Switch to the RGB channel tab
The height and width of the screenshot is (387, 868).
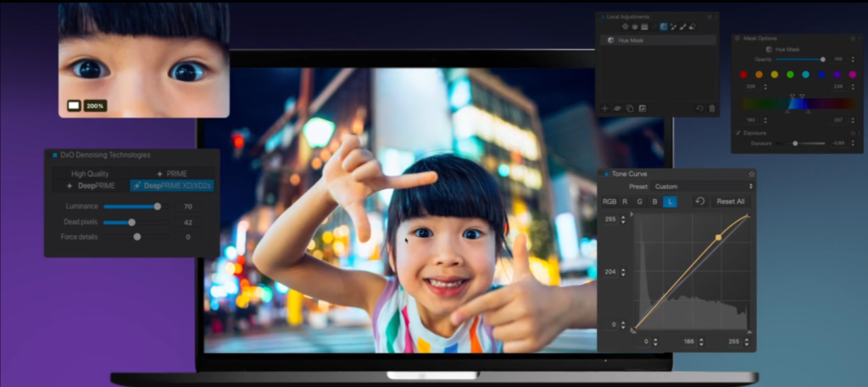(609, 202)
